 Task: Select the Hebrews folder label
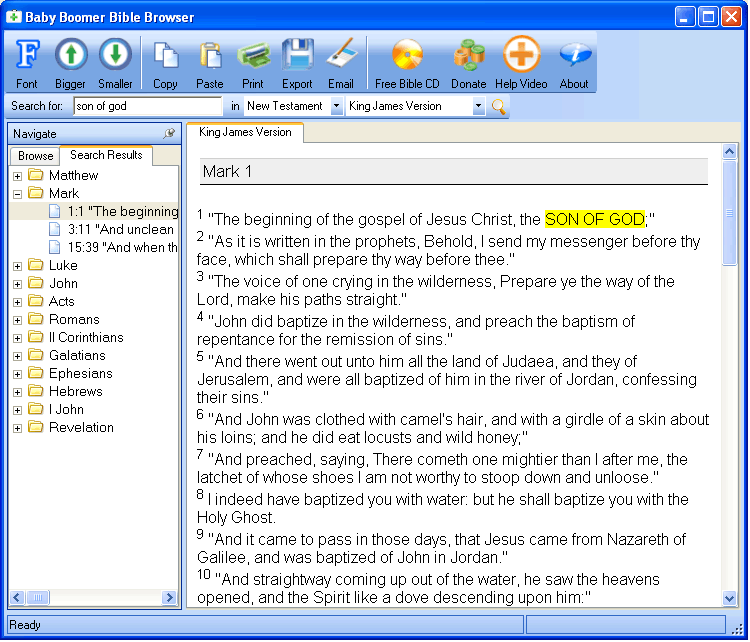click(76, 391)
